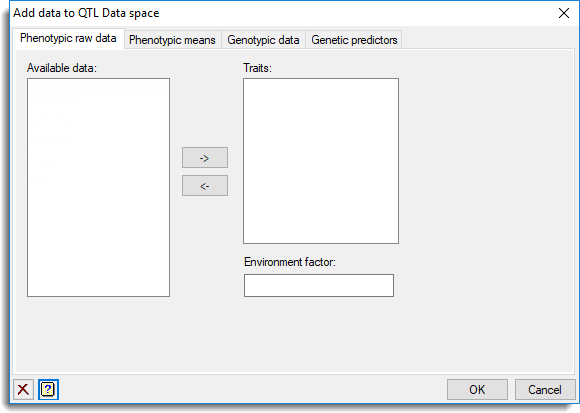
Task: Open help via the question mark icon
Action: (48, 389)
